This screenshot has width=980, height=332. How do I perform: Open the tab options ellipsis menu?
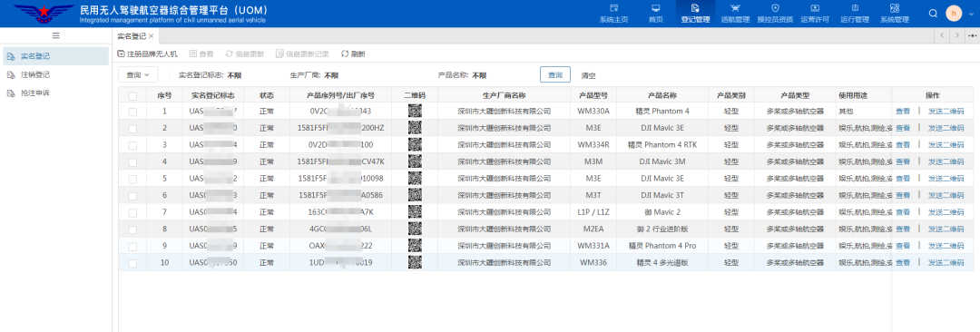[972, 35]
